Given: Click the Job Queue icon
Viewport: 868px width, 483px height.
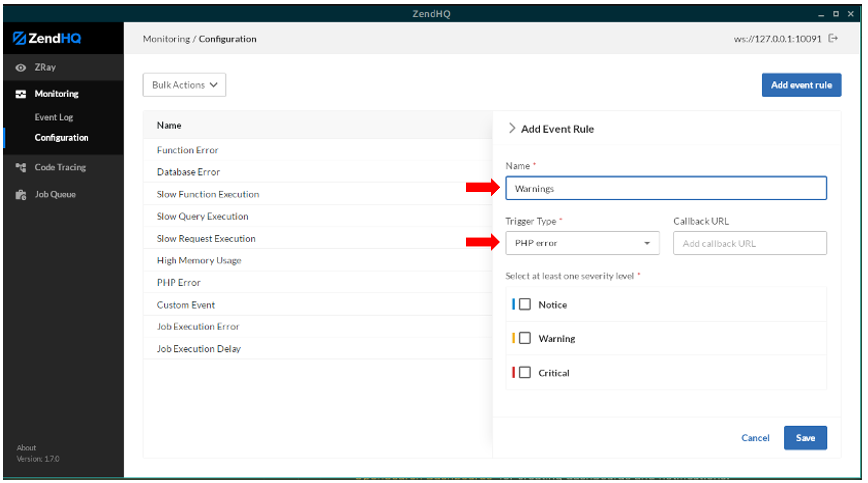Looking at the screenshot, I should click(x=21, y=195).
